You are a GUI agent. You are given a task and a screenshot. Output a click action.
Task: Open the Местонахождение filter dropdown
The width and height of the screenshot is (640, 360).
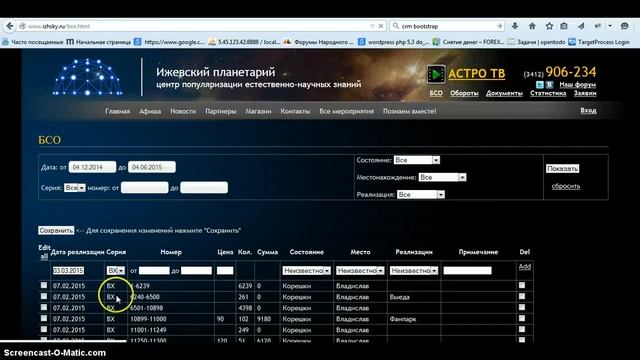click(x=442, y=177)
